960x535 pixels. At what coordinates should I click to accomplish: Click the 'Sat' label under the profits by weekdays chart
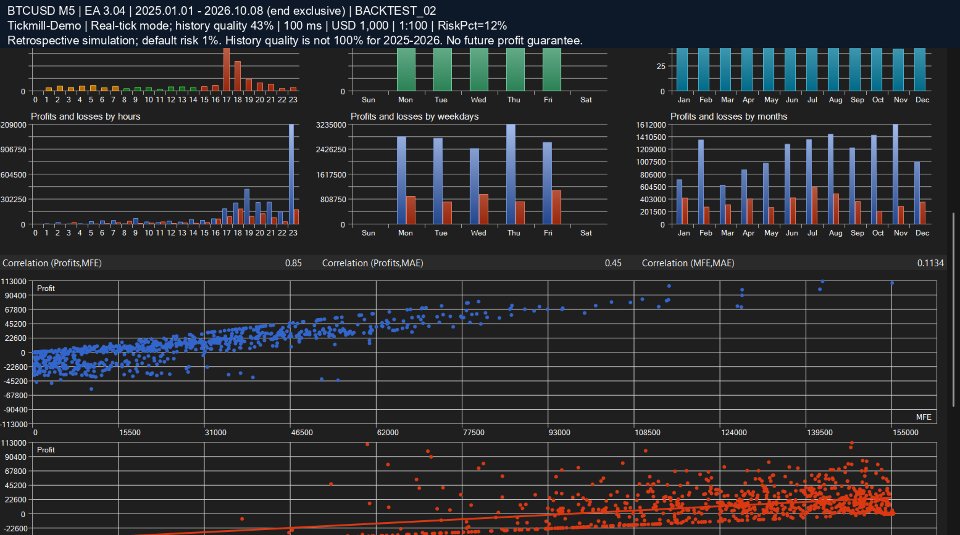point(586,233)
